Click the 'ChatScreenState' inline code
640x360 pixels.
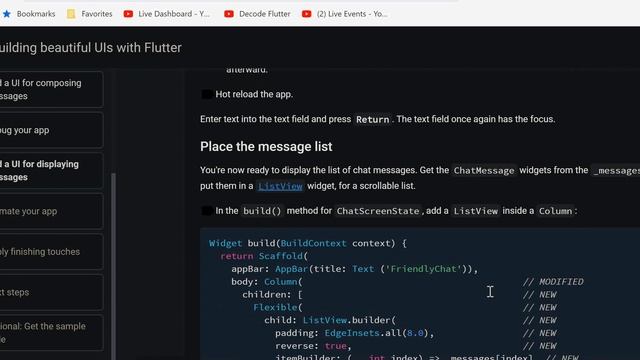(x=378, y=211)
